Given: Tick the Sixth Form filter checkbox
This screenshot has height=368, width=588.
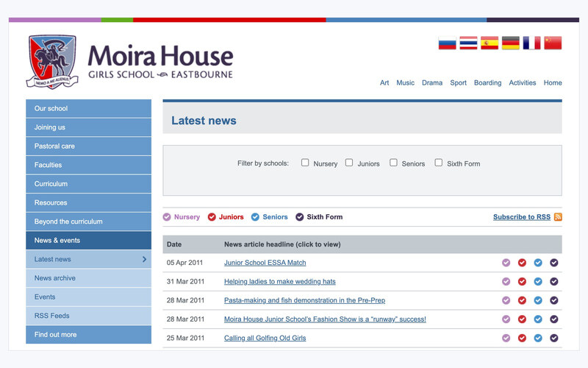Looking at the screenshot, I should click(x=438, y=163).
